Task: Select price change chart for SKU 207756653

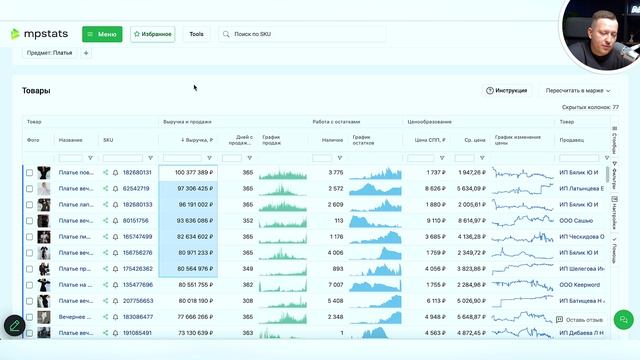Action: click(522, 301)
